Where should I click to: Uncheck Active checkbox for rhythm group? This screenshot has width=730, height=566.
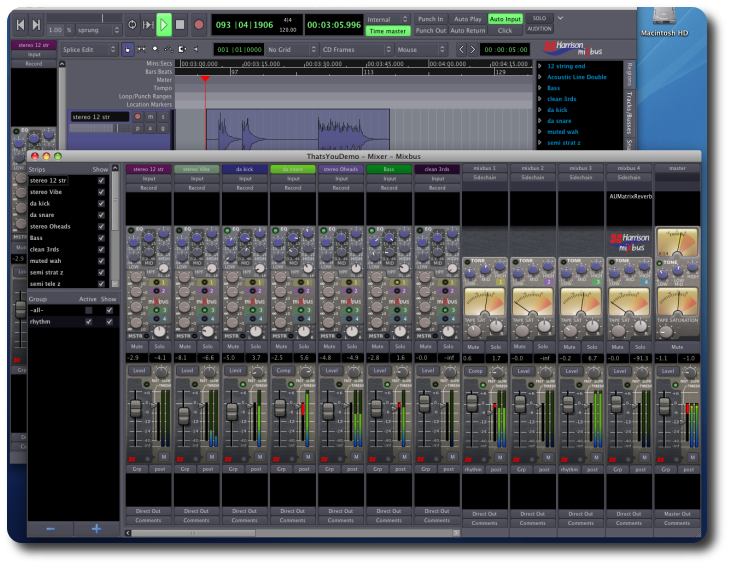tap(88, 322)
